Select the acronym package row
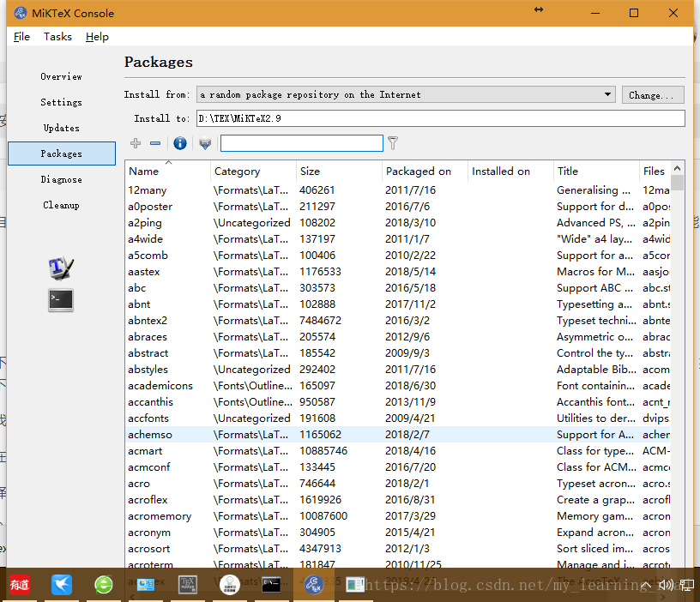The width and height of the screenshot is (700, 602). [x=398, y=533]
